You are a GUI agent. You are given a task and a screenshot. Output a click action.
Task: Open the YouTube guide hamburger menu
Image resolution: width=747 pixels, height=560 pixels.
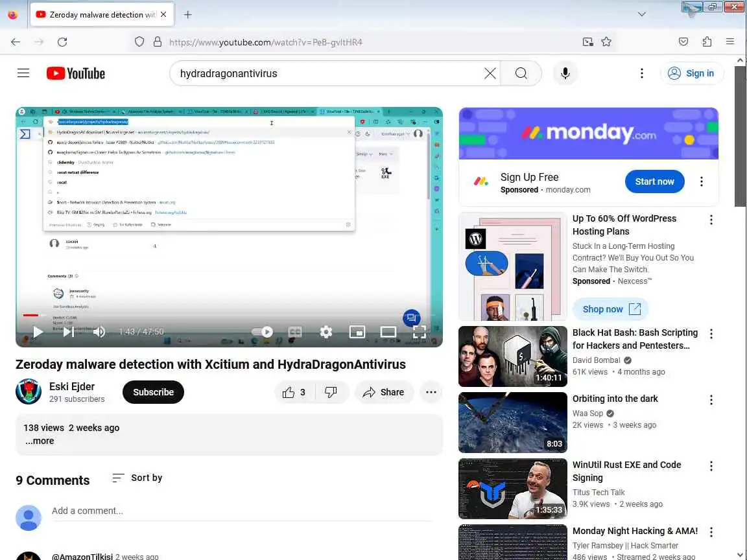(x=23, y=73)
